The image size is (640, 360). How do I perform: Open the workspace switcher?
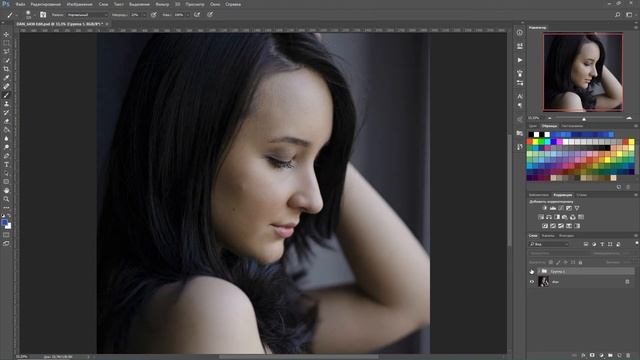[x=629, y=15]
